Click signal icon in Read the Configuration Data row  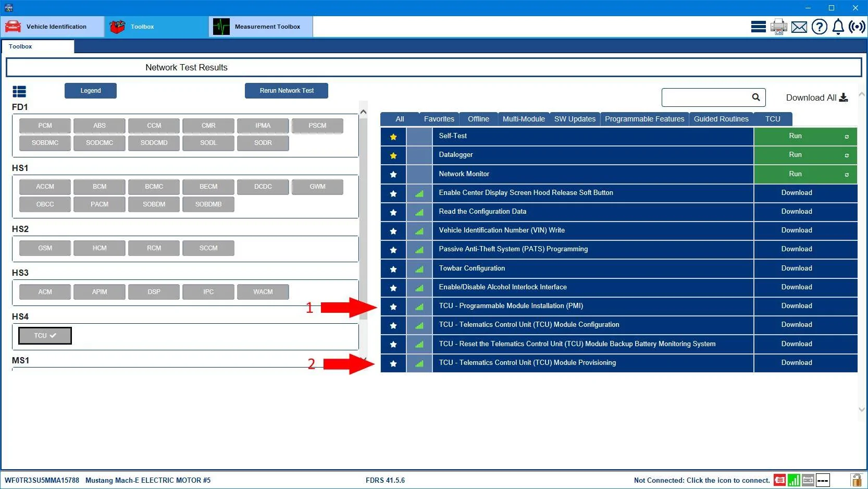(x=419, y=212)
